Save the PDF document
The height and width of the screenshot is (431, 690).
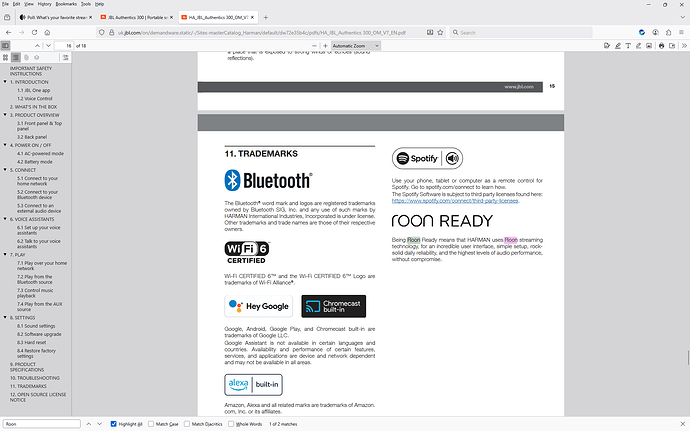tap(672, 45)
